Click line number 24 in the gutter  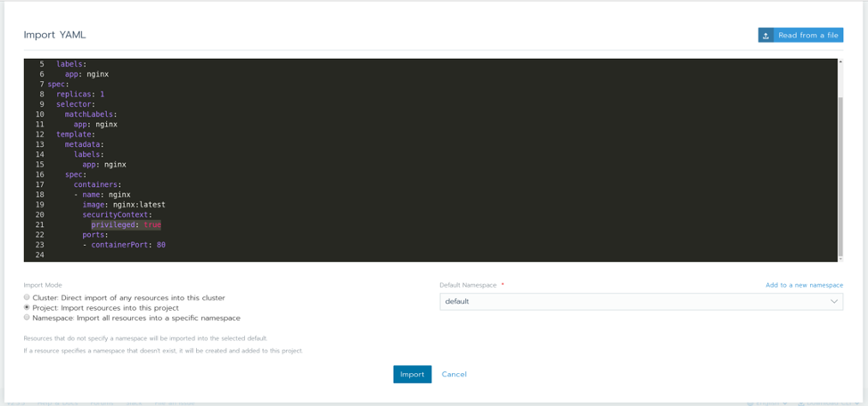39,256
